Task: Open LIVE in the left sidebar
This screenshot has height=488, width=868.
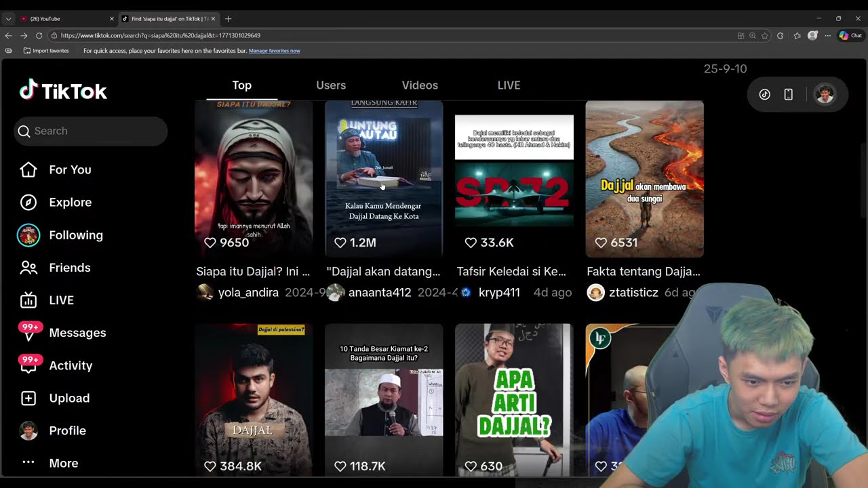Action: 61,300
